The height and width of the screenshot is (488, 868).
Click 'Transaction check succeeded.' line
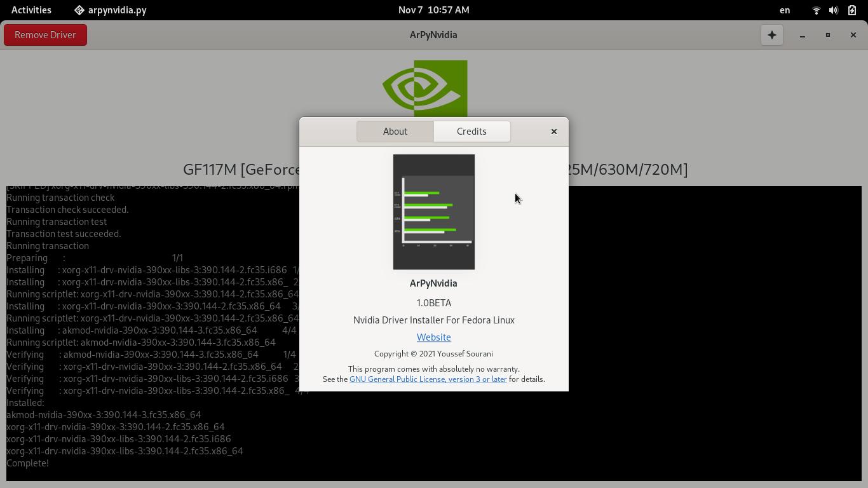click(67, 210)
